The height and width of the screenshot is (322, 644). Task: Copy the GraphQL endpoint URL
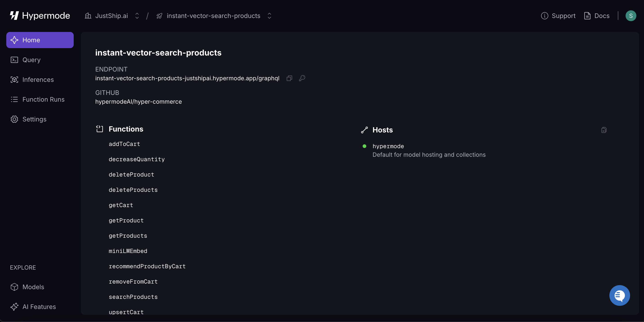[x=289, y=78]
